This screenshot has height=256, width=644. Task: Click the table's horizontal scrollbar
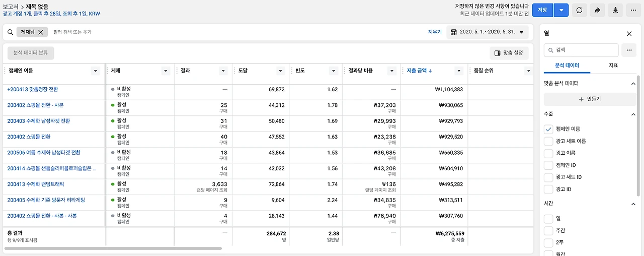[113, 248]
